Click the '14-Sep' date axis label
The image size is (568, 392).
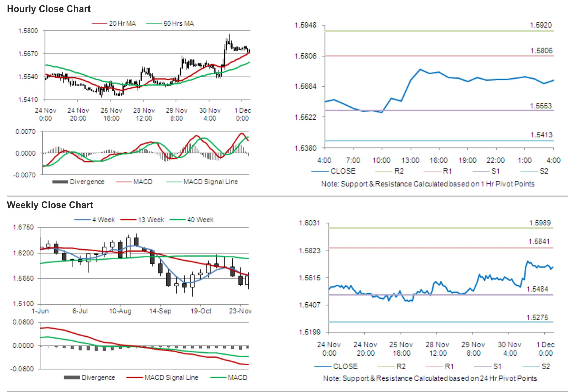coord(160,311)
